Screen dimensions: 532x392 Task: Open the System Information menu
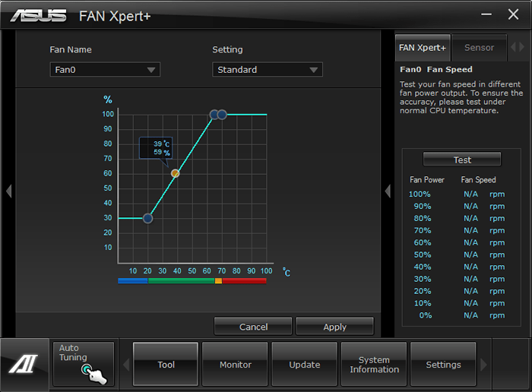pos(374,364)
